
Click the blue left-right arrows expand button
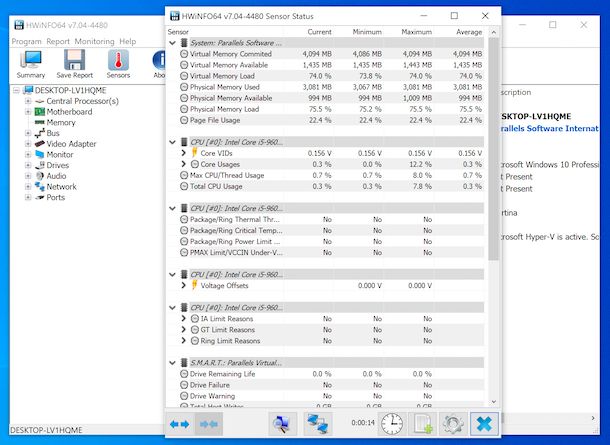point(180,424)
